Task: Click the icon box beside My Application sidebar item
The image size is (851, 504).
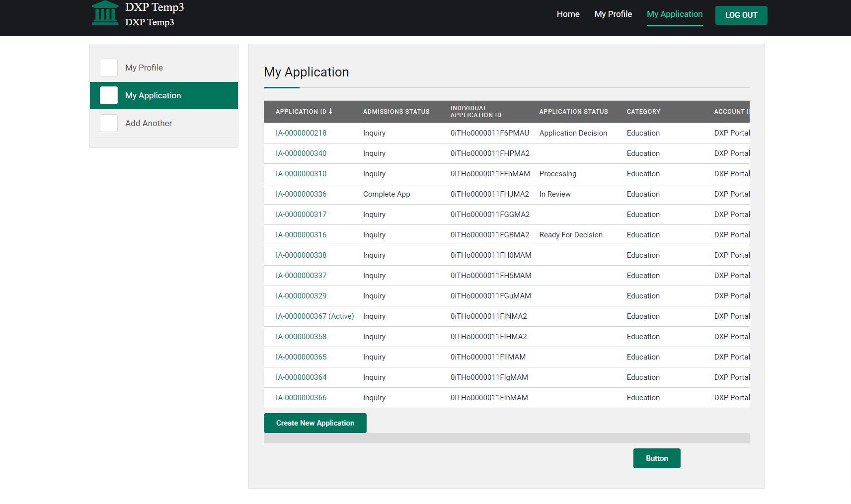Action: pos(109,95)
